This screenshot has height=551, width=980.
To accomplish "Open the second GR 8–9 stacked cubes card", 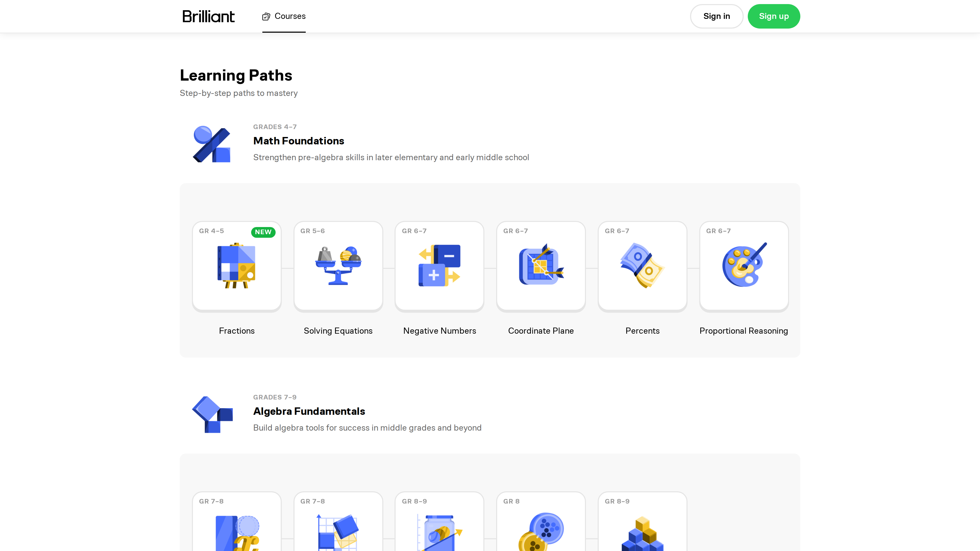I will pyautogui.click(x=642, y=521).
